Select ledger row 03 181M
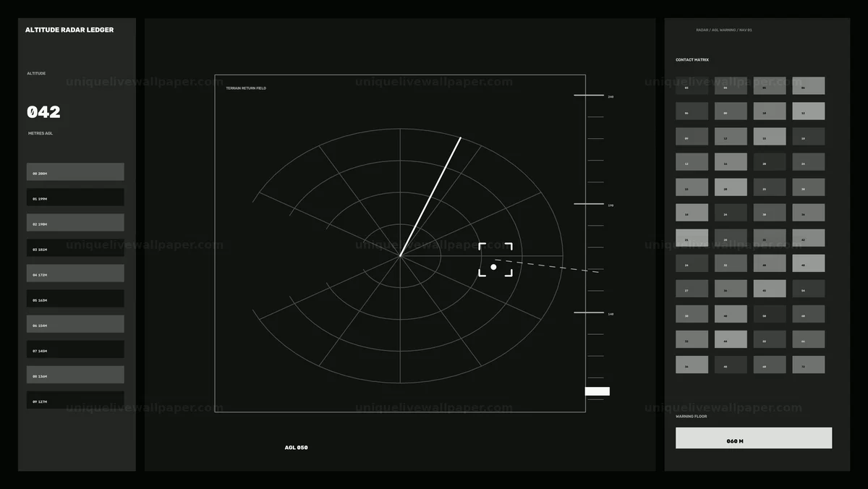This screenshot has height=489, width=868. tap(75, 248)
